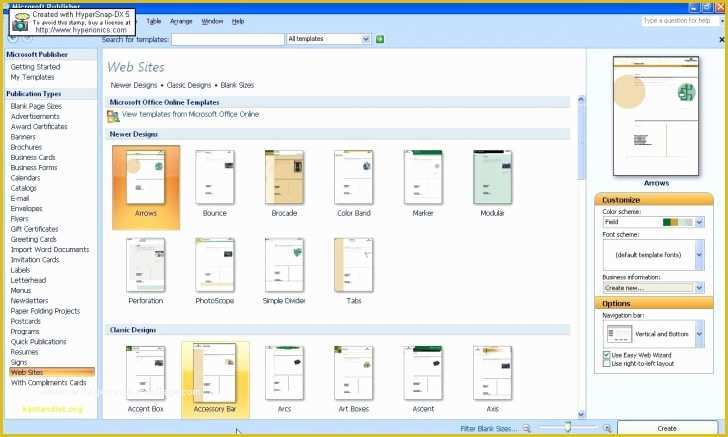Select Flyers publication type
The height and width of the screenshot is (437, 728).
click(19, 219)
